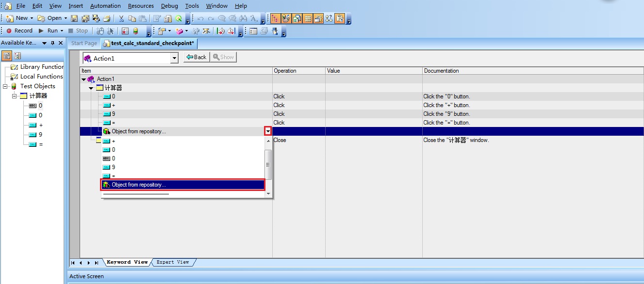Toggle the highlighted tree-view pane button in toolbar
Image resolution: width=644 pixels, height=284 pixels.
pos(275,18)
